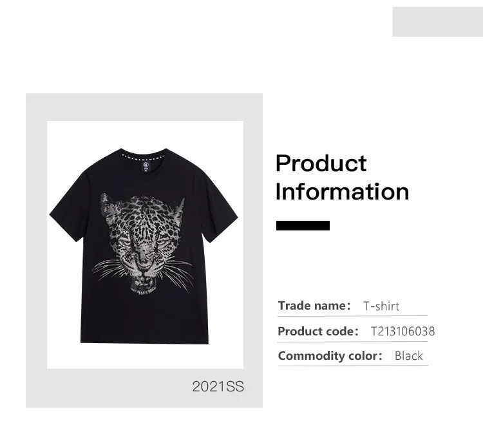Click the gray rectangle at top right

(438, 22)
